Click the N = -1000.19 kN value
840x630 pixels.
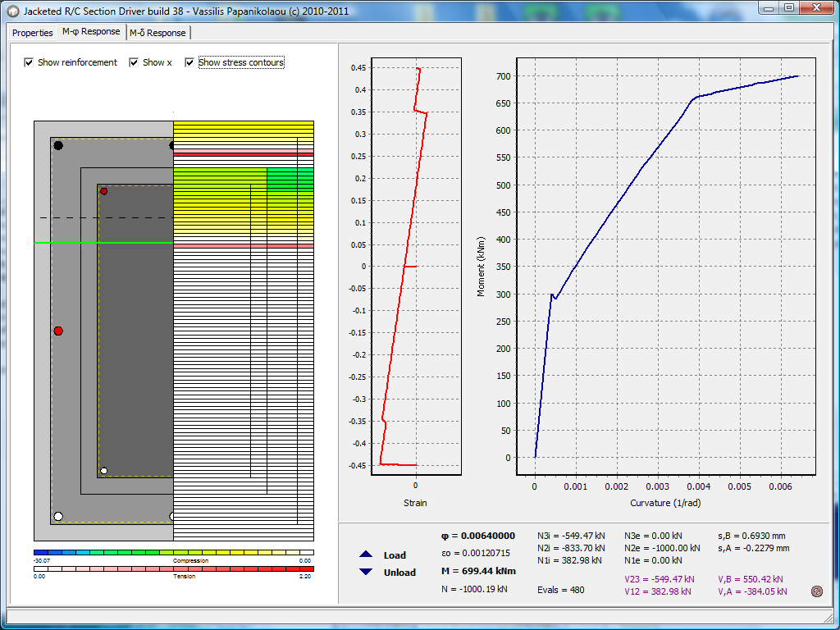coord(474,589)
